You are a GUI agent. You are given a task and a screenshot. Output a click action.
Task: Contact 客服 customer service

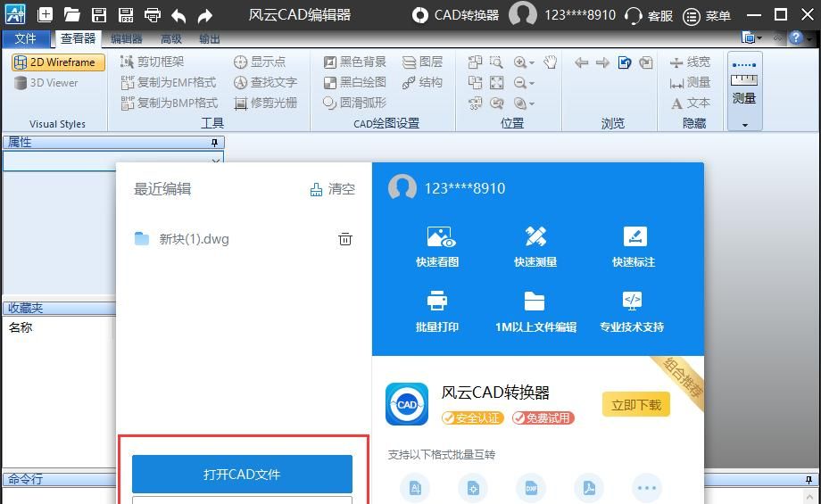(x=649, y=16)
